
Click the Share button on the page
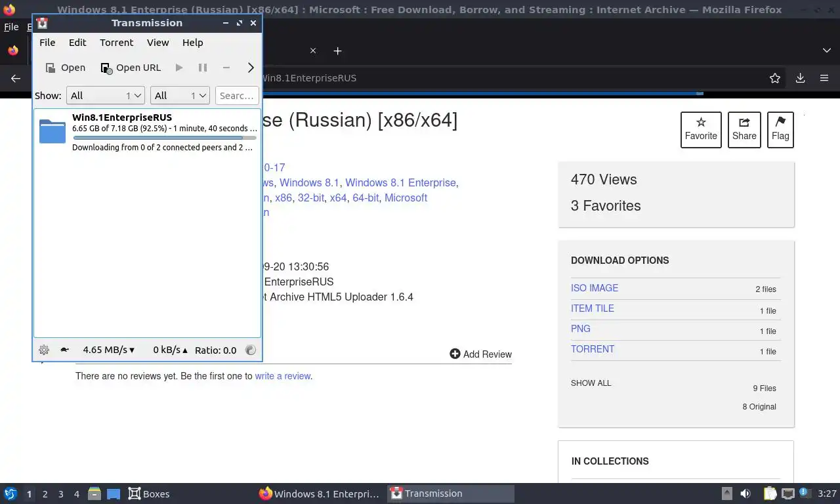(x=744, y=129)
